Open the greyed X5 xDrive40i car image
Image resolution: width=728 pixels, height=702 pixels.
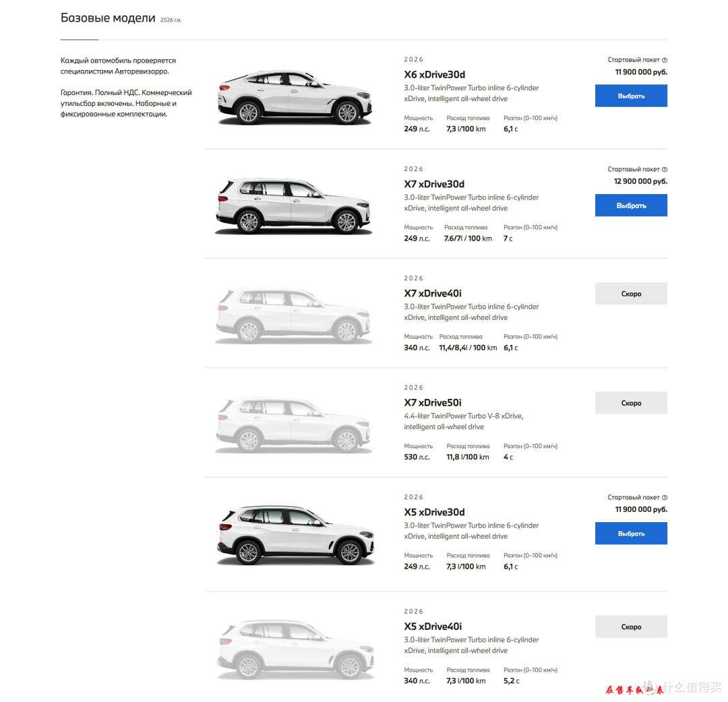(x=295, y=649)
